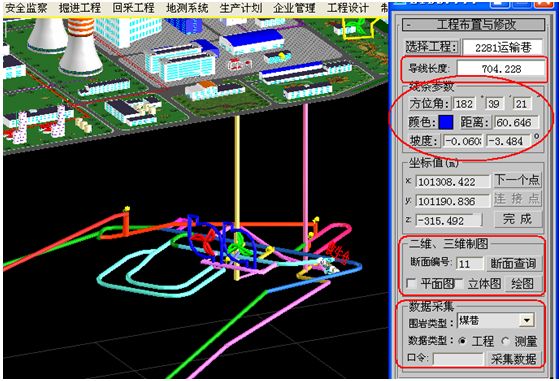The image size is (559, 381).
Task: Click the blue 颜色 color swatch
Action: coord(446,122)
